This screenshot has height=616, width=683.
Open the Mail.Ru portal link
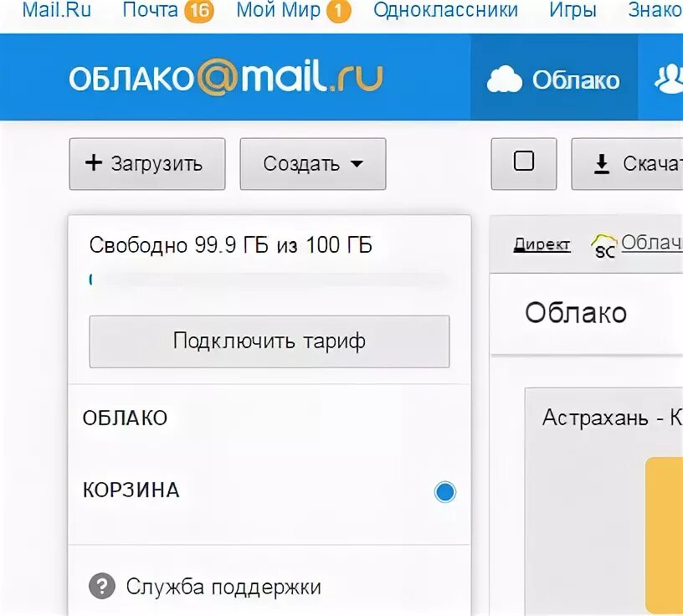[x=57, y=9]
